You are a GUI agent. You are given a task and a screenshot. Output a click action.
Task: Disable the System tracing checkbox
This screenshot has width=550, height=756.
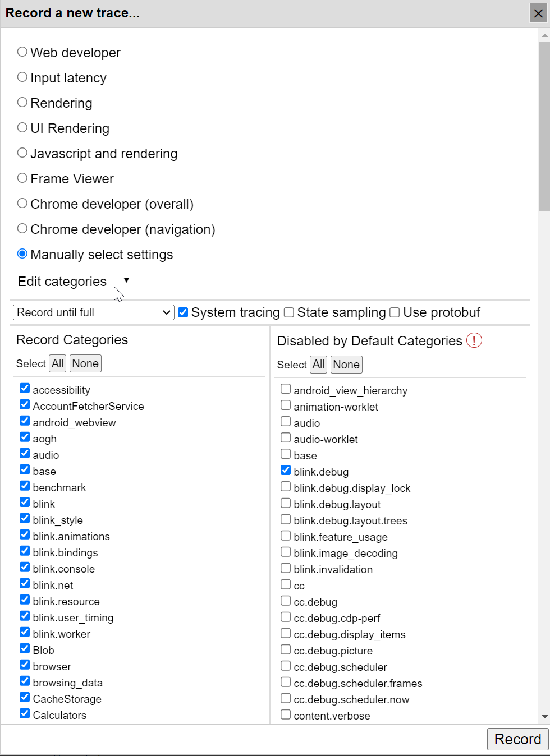pyautogui.click(x=183, y=312)
